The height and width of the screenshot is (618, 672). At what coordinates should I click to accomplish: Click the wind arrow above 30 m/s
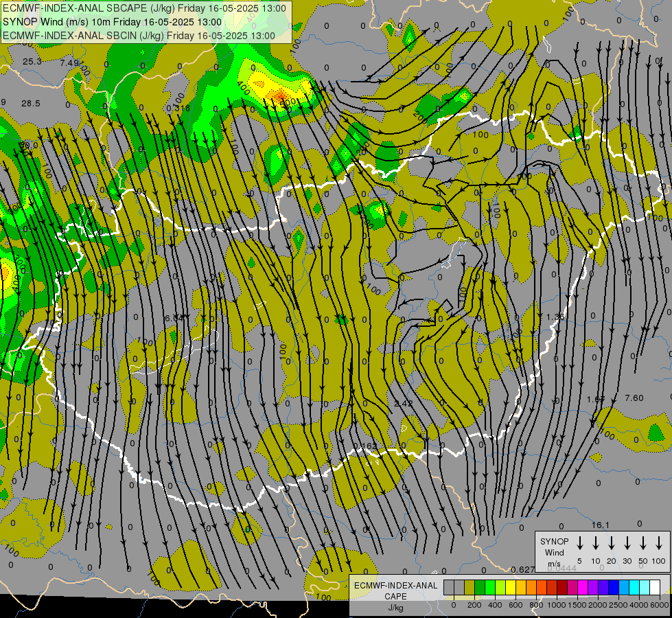click(x=627, y=543)
